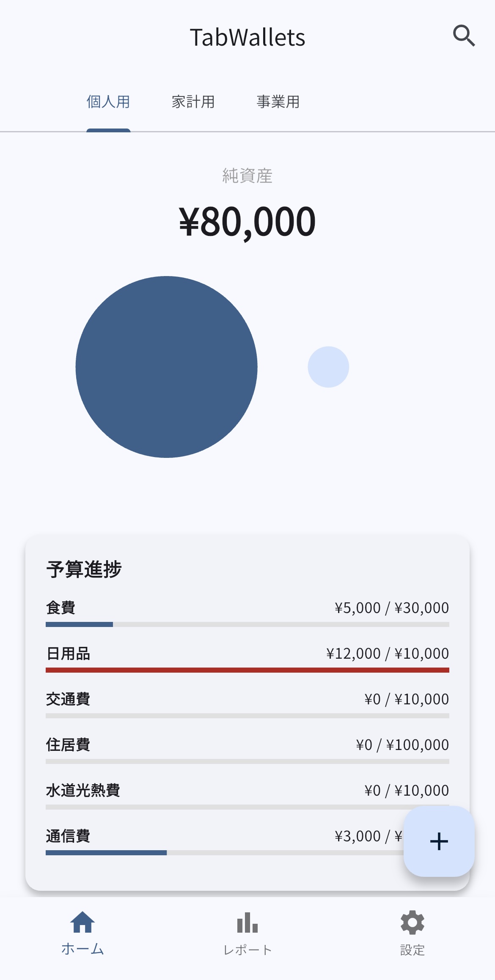Click the red 日用品 progress bar
This screenshot has width=495, height=980.
tap(247, 670)
